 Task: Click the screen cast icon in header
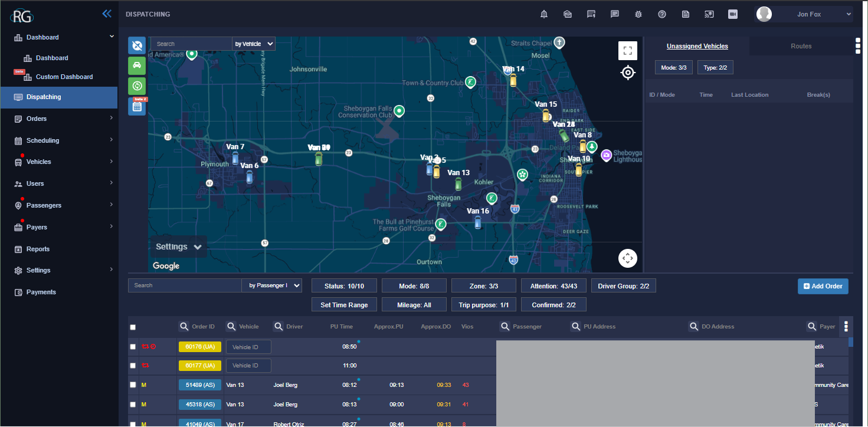tap(709, 14)
